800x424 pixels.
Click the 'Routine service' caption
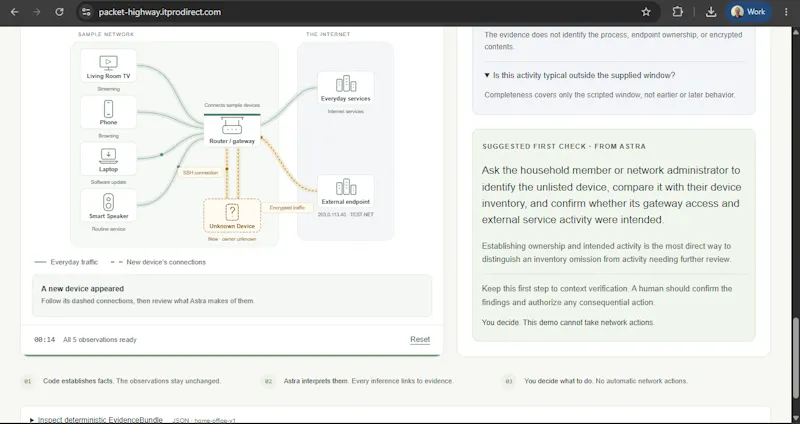[108, 229]
